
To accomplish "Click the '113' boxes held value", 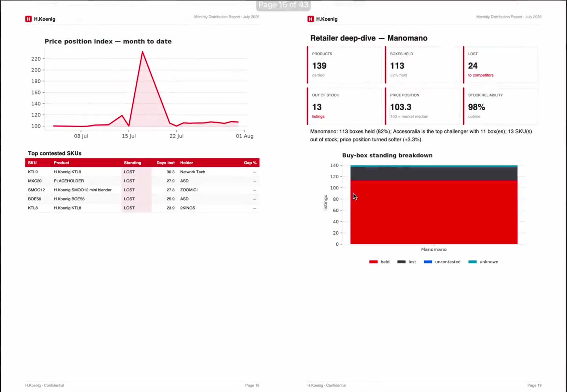I will 397,66.
